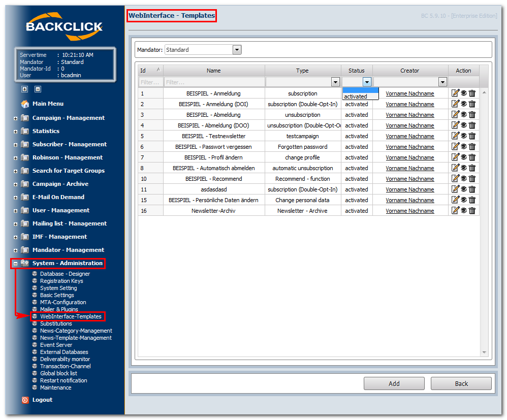507x420 pixels.
Task: Preview Passwort vergessen template via eye icon
Action: coord(464,146)
